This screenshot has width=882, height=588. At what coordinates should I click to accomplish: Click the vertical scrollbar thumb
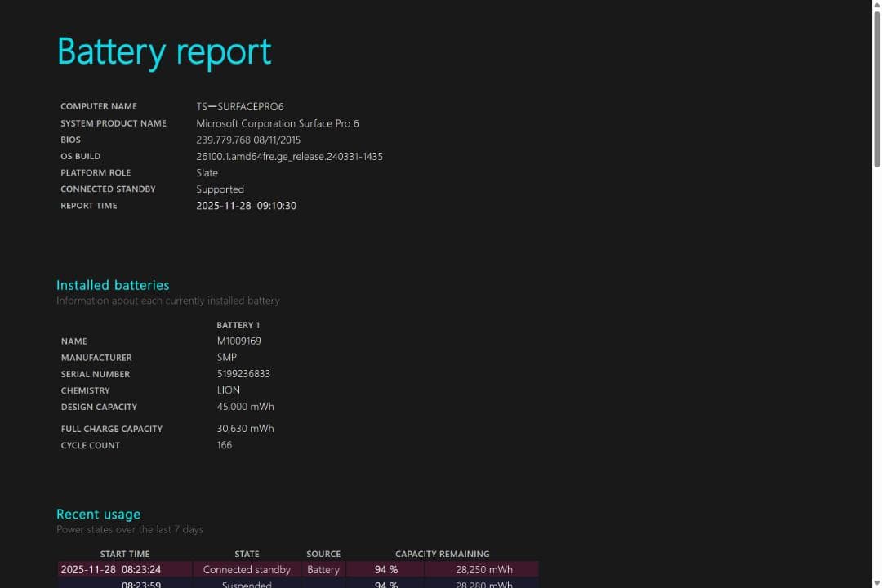(876, 90)
